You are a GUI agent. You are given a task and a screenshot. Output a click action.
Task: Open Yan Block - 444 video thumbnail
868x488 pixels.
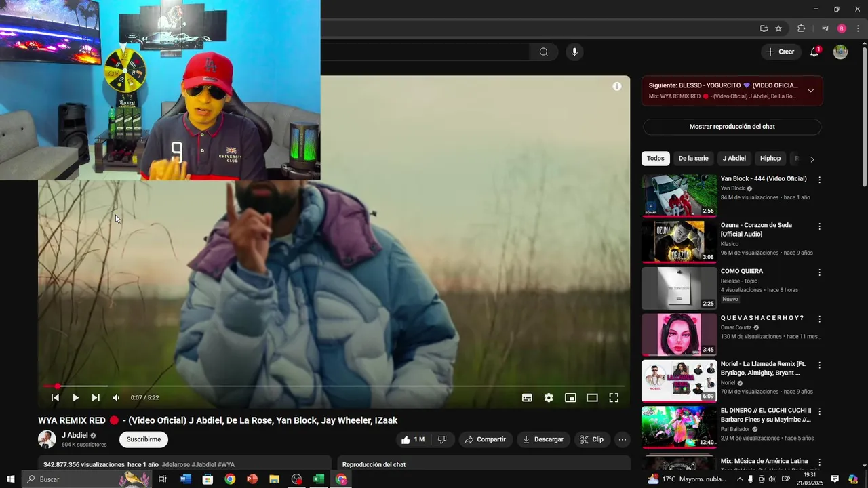[679, 196]
